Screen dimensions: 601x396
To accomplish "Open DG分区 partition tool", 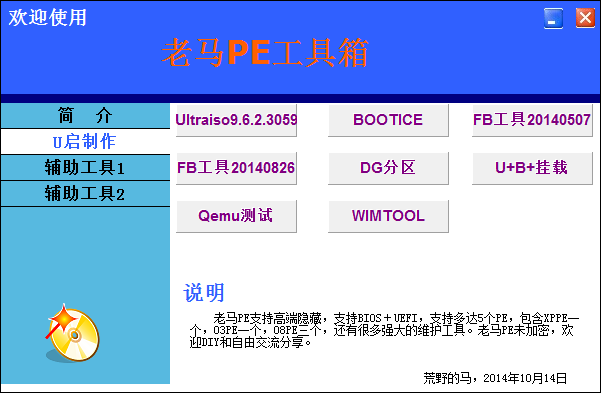I will point(388,168).
